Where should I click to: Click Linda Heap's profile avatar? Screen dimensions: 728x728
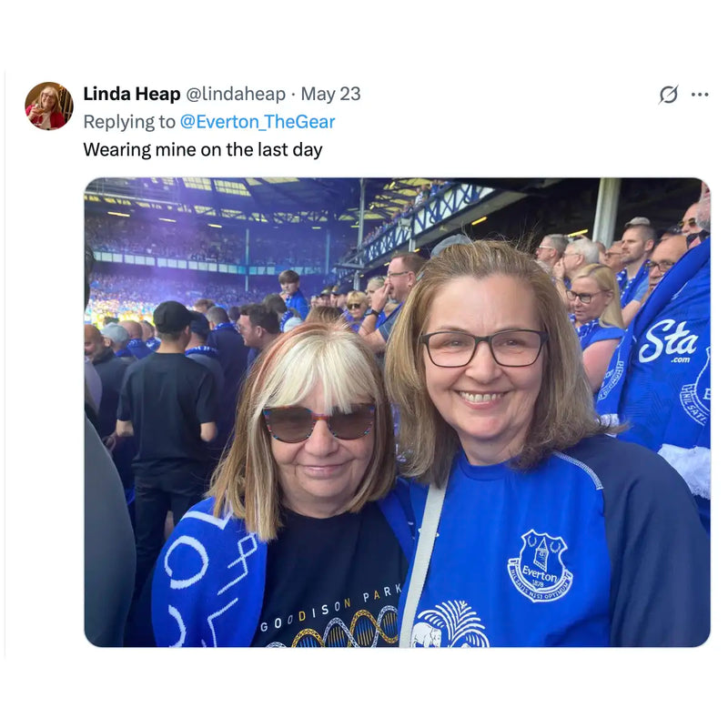(x=48, y=106)
